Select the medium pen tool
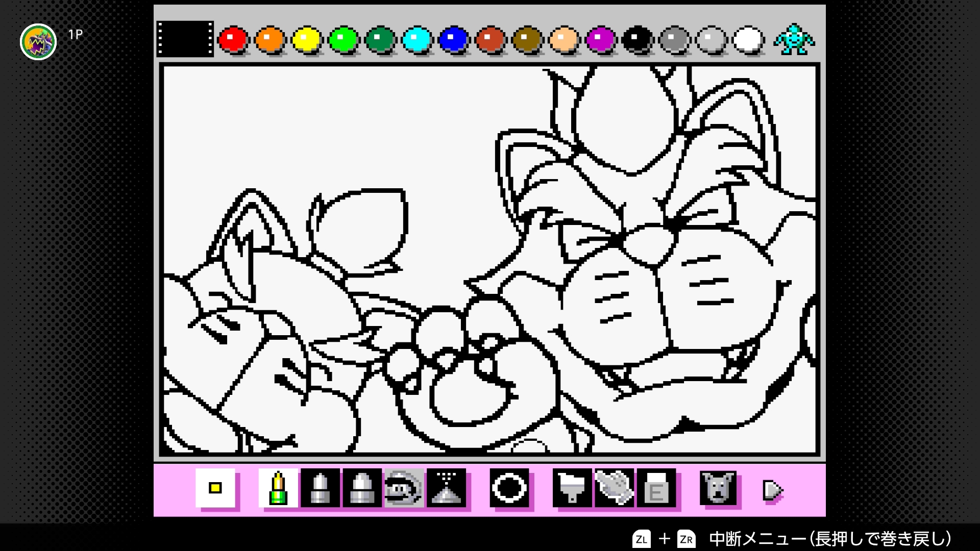This screenshot has height=551, width=980. point(320,488)
